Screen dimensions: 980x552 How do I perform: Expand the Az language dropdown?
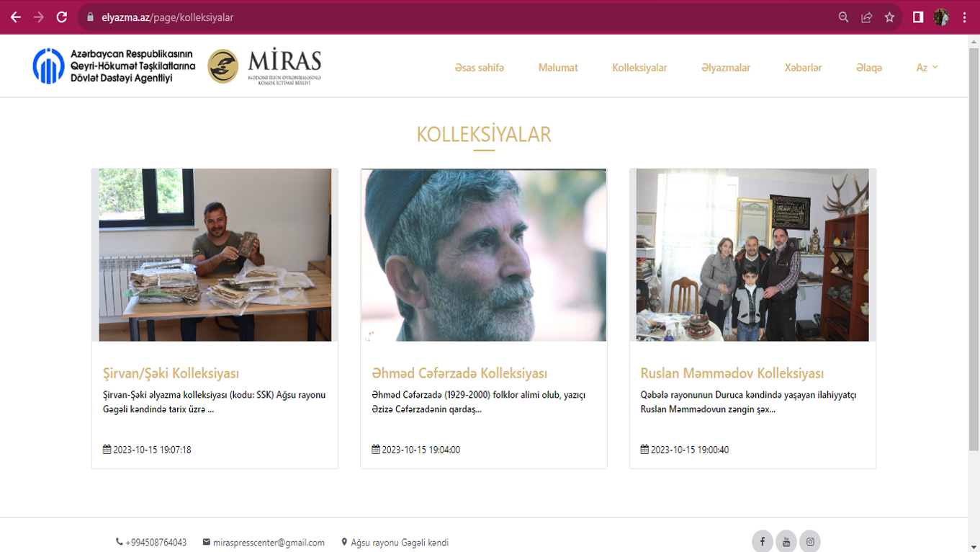tap(927, 67)
